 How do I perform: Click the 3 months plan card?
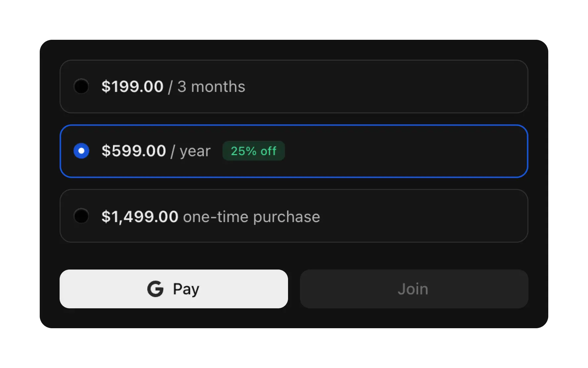point(294,86)
